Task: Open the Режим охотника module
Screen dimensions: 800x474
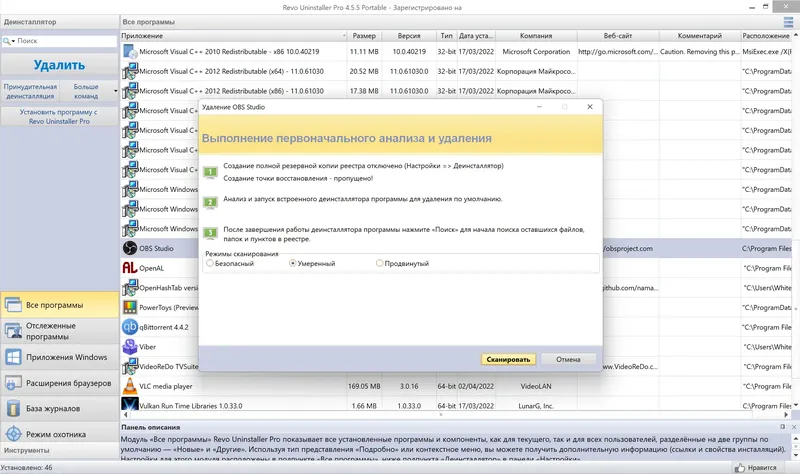Action: click(x=60, y=434)
